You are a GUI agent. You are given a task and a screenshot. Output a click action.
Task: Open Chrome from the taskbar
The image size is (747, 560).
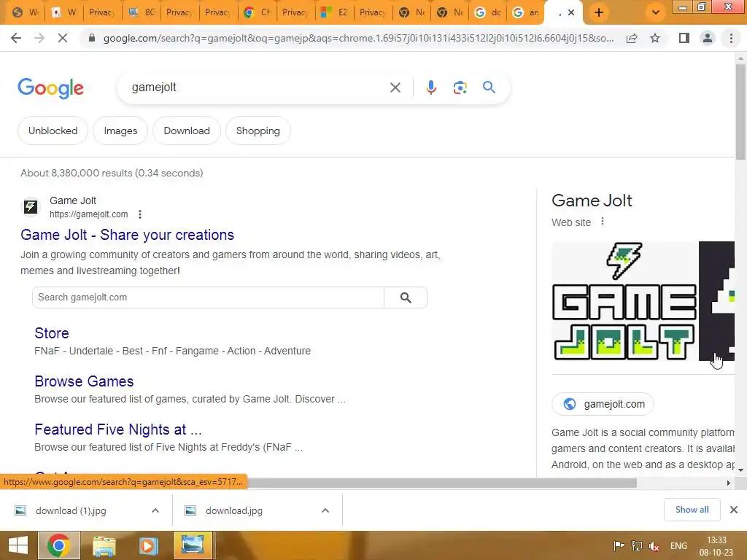click(x=58, y=545)
